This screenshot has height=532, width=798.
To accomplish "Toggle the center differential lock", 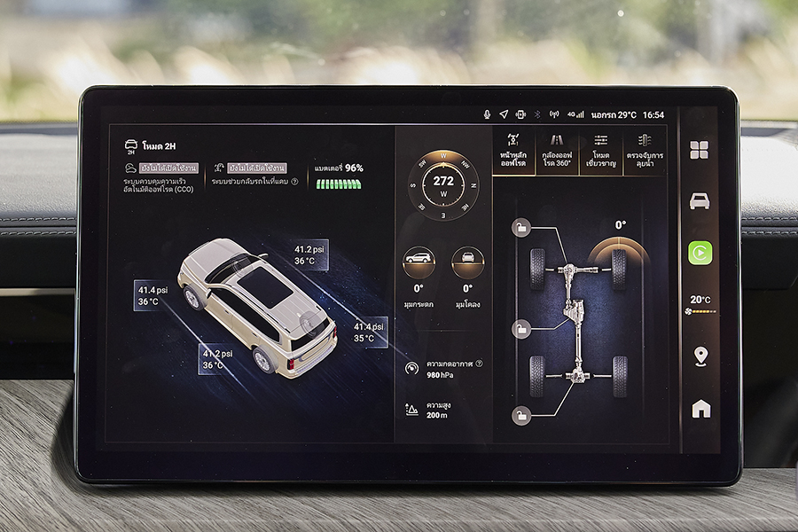I will click(x=521, y=329).
